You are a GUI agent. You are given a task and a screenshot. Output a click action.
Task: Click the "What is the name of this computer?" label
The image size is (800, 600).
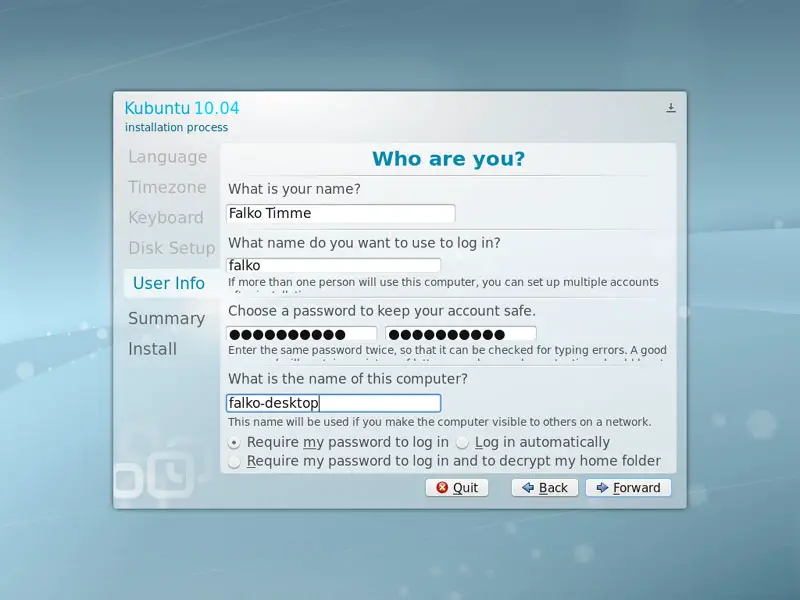(348, 379)
